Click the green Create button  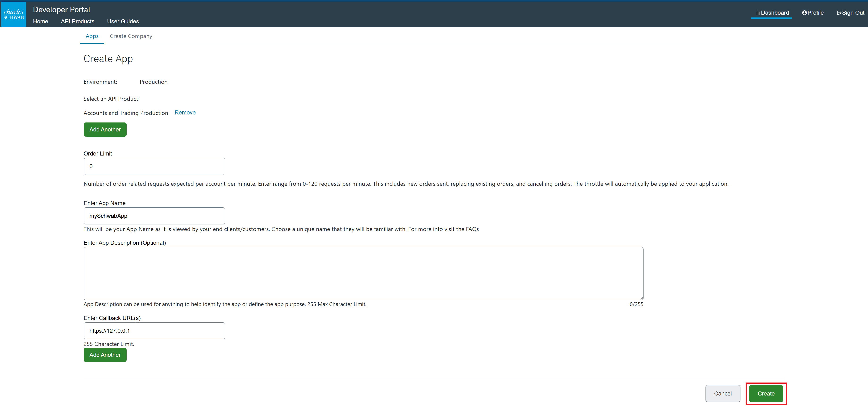pos(766,394)
